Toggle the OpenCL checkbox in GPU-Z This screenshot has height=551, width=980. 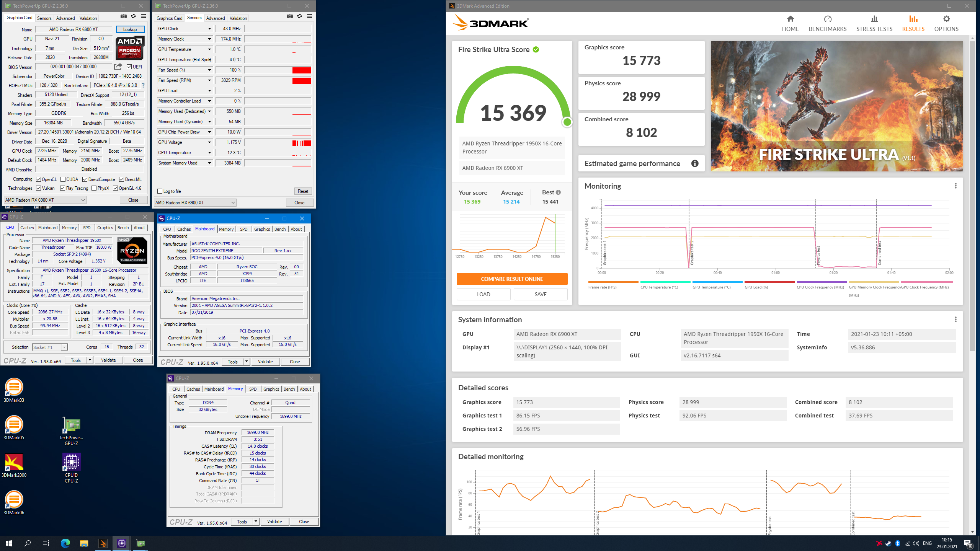click(x=39, y=179)
